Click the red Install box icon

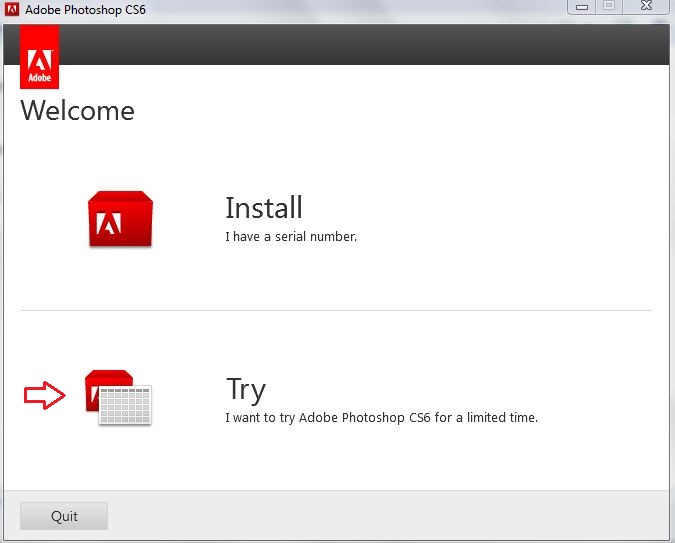tap(120, 219)
